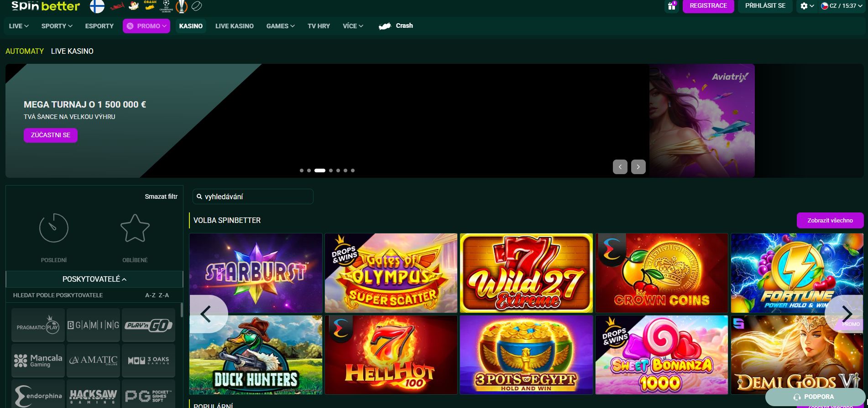Expand the LIVE menu
The width and height of the screenshot is (868, 408).
pyautogui.click(x=19, y=26)
